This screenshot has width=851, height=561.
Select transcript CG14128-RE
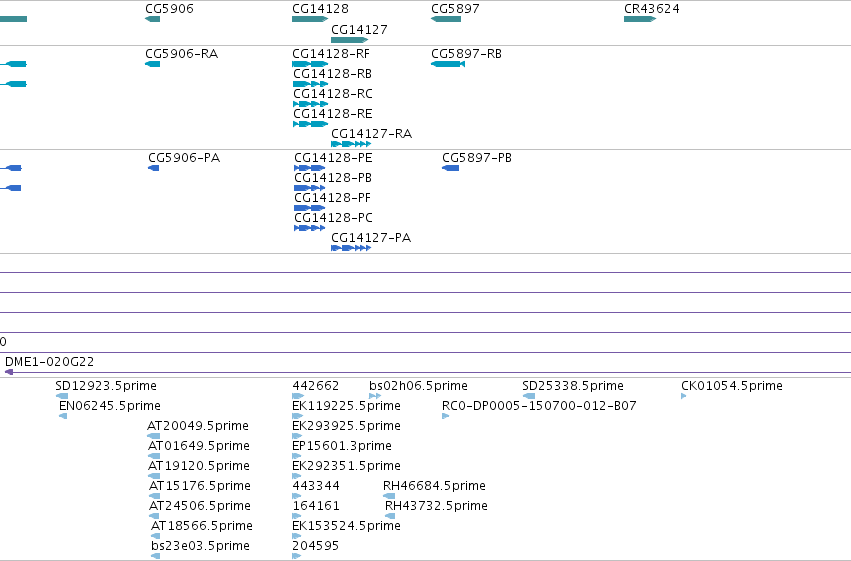tap(333, 114)
